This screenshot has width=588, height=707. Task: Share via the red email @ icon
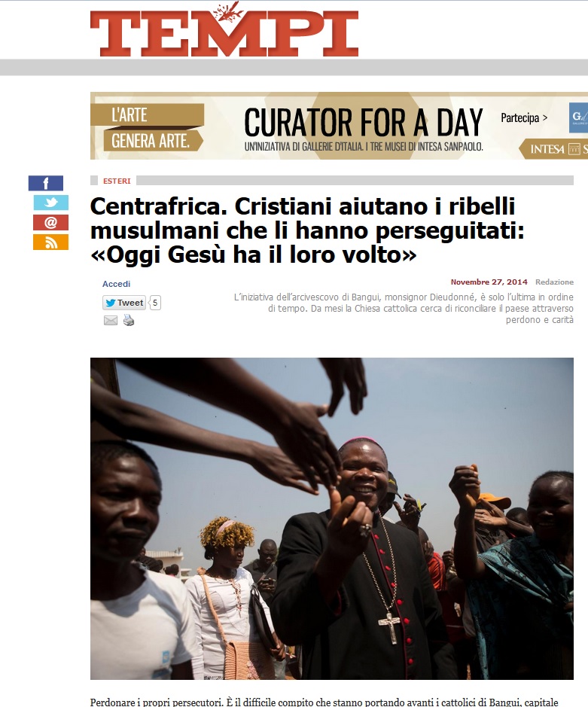click(x=50, y=222)
